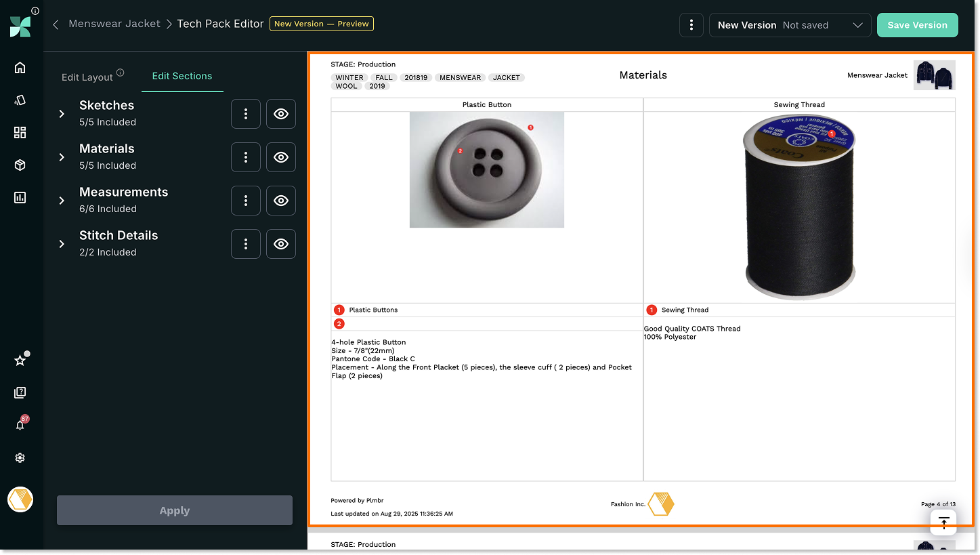980x555 pixels.
Task: Open notifications bell with 87 badge
Action: [20, 426]
